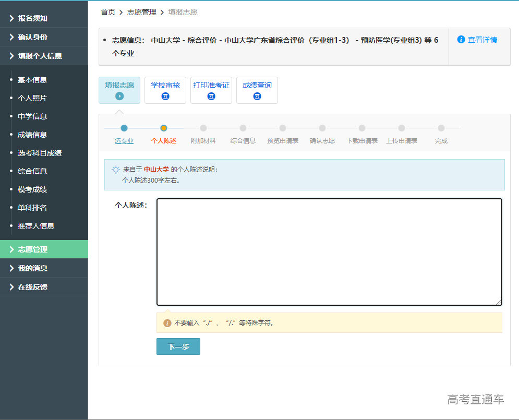Select the 个人陈述 step marker dot

pyautogui.click(x=164, y=127)
